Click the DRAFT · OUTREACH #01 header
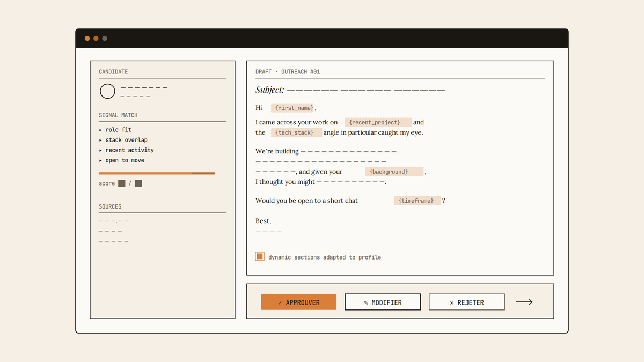Viewport: 644px width, 362px height. [x=288, y=72]
